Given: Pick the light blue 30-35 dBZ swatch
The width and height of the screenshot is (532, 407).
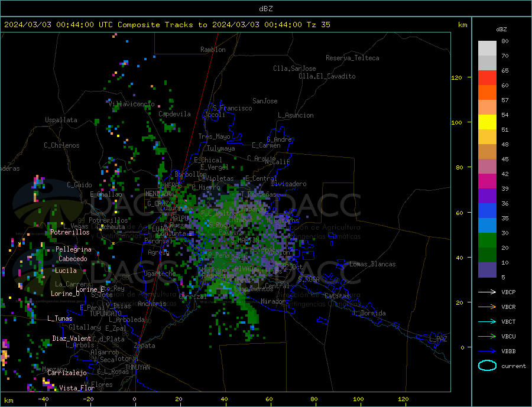Looking at the screenshot, I should [487, 225].
